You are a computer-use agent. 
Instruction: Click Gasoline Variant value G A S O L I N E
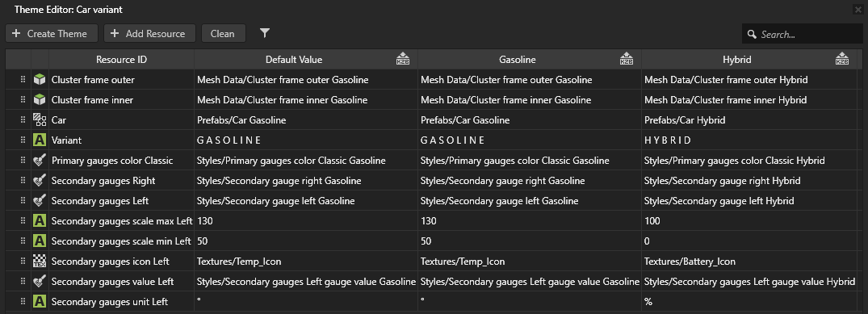tap(453, 140)
